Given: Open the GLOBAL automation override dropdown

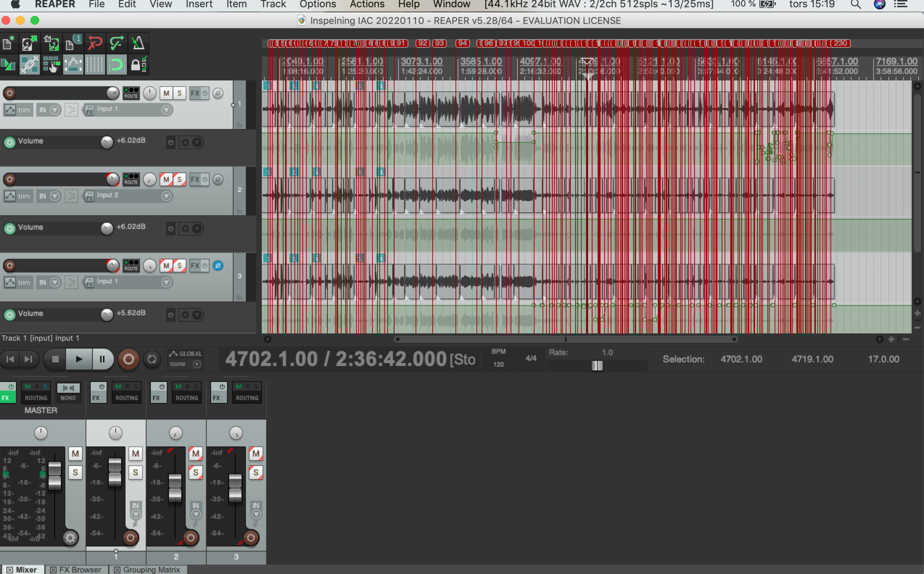Looking at the screenshot, I should 197,364.
